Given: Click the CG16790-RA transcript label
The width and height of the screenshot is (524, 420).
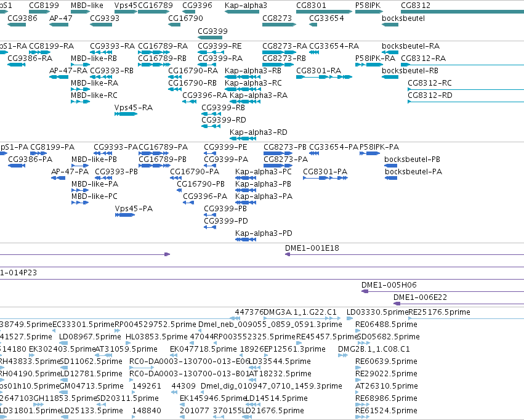Looking at the screenshot, I should 193,70.
